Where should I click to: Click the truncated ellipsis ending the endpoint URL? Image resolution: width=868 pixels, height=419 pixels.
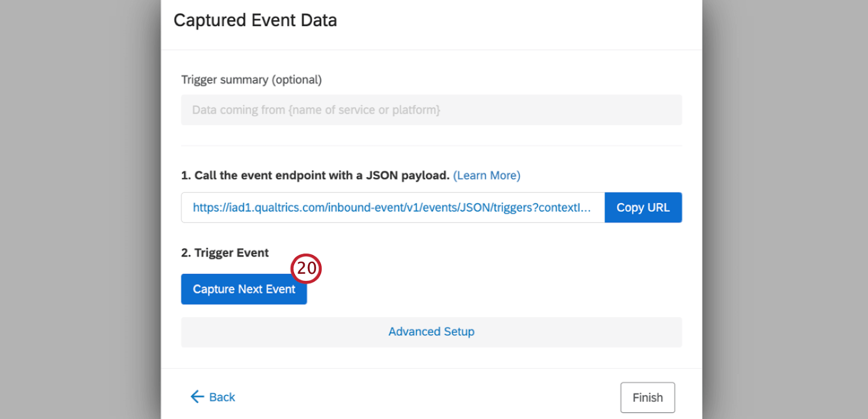coord(586,208)
